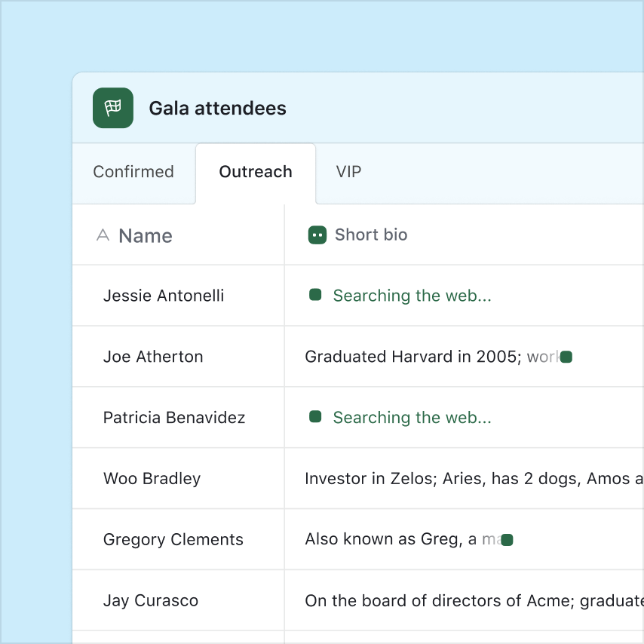
Task: Select the Patricia Benavidez name cell
Action: coord(174,418)
